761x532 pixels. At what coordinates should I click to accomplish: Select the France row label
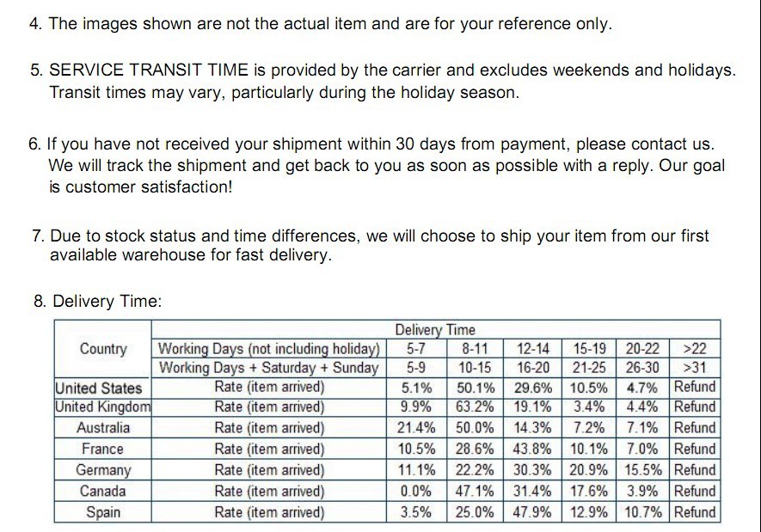103,449
